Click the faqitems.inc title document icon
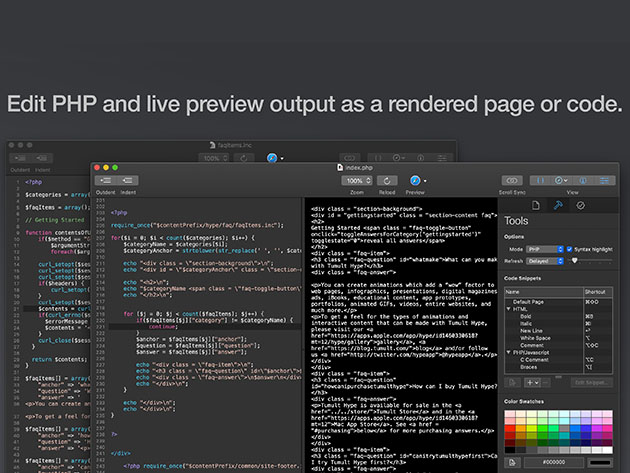Viewport: 630px width, 473px height. [x=213, y=145]
